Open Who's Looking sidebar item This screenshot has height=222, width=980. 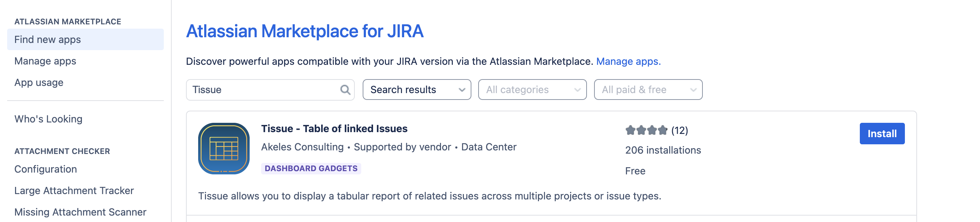pos(48,119)
